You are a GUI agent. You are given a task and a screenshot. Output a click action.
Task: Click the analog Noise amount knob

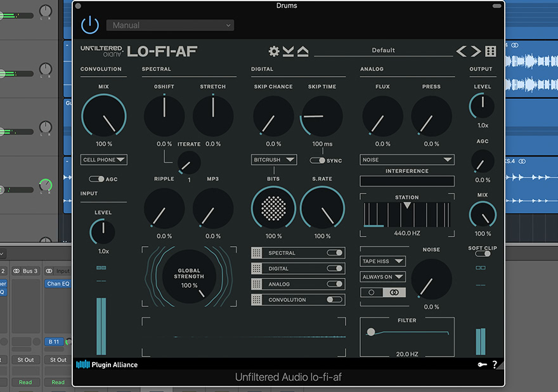(431, 279)
